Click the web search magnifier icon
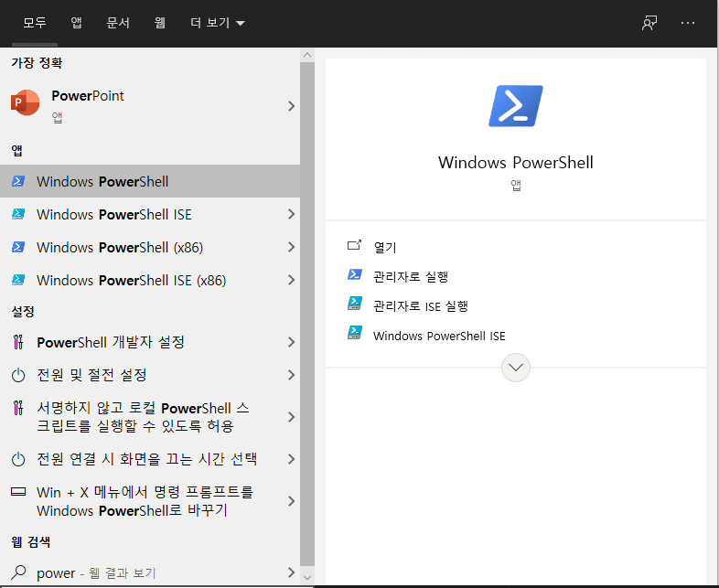The width and height of the screenshot is (719, 588). point(17,573)
